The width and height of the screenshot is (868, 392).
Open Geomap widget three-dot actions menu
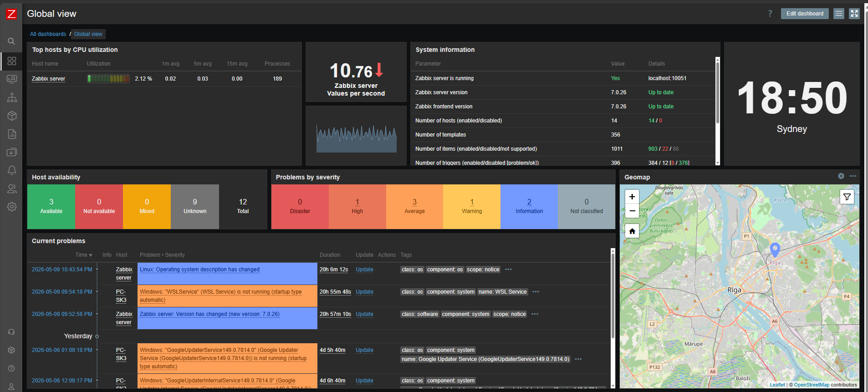pyautogui.click(x=853, y=176)
